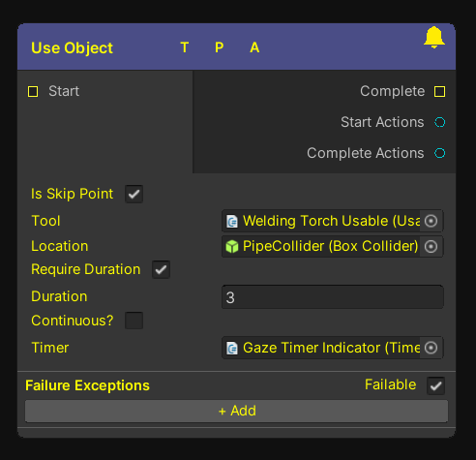Click the + Add failure exception button

(236, 411)
